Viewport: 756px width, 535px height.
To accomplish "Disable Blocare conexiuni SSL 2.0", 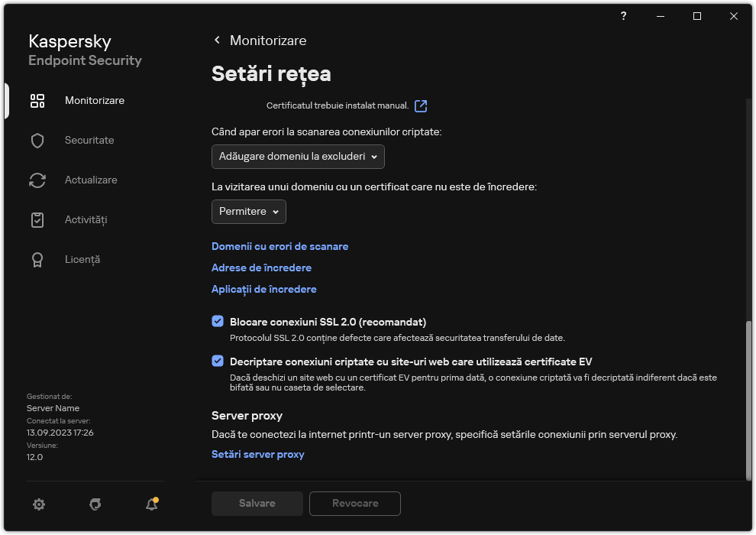I will [218, 319].
